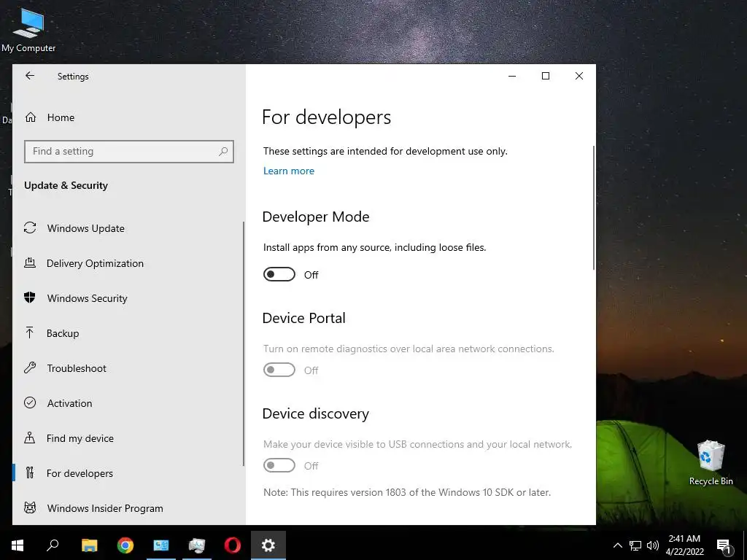Select the For developers tools icon
Viewport: 747px width, 560px height.
click(x=29, y=472)
